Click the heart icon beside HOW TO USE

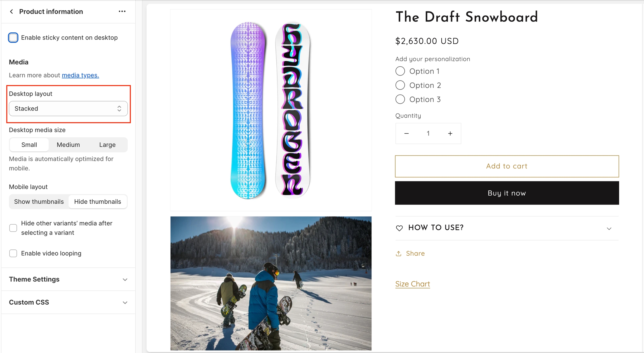coord(399,228)
